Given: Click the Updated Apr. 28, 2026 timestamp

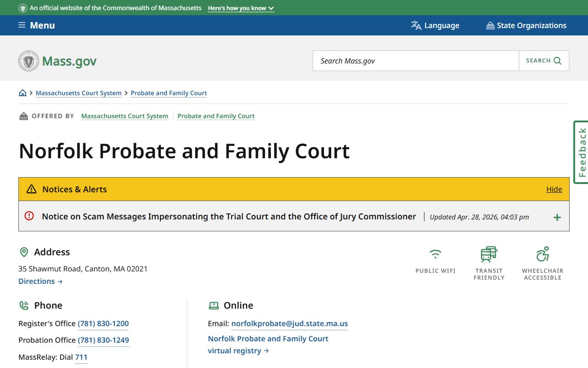Looking at the screenshot, I should click(479, 217).
